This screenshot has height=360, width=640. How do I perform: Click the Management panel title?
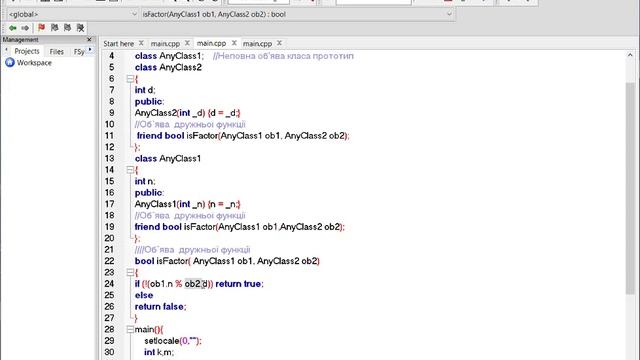tap(20, 40)
